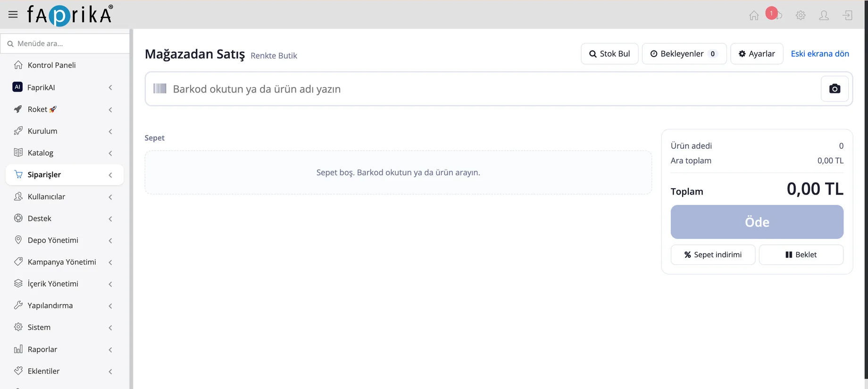Open the user profile icon
The height and width of the screenshot is (389, 868).
click(824, 16)
